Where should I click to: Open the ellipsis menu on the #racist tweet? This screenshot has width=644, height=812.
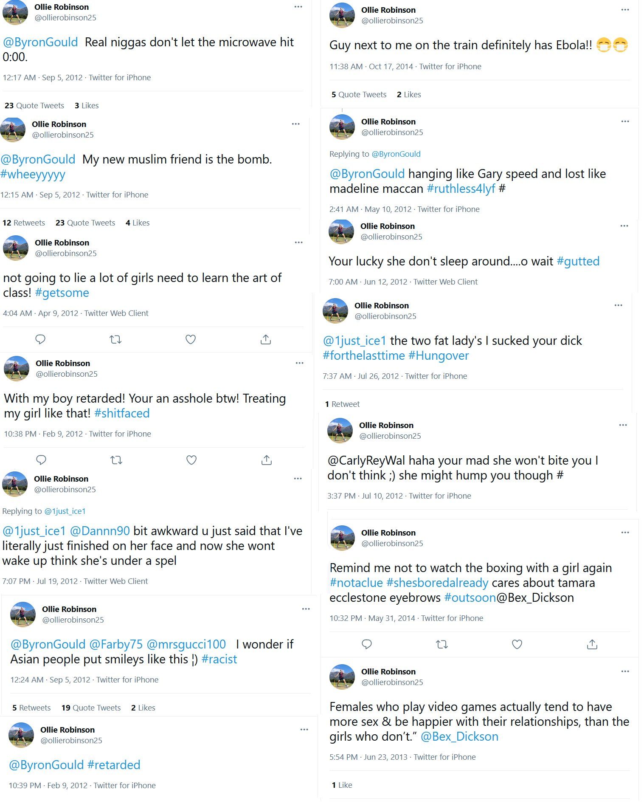(306, 608)
